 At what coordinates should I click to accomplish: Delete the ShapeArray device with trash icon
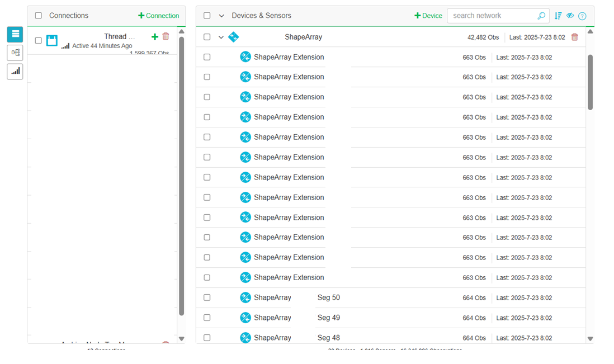(x=574, y=37)
